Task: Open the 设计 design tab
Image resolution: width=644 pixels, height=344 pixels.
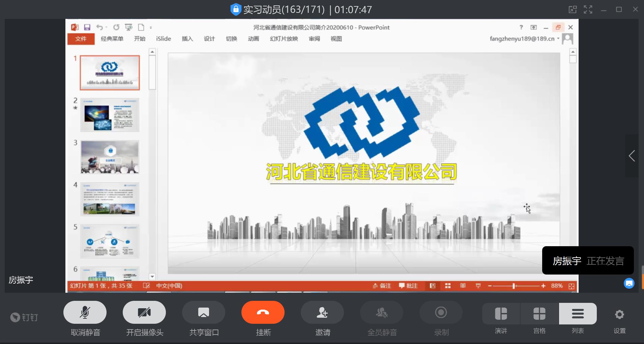Action: point(209,39)
